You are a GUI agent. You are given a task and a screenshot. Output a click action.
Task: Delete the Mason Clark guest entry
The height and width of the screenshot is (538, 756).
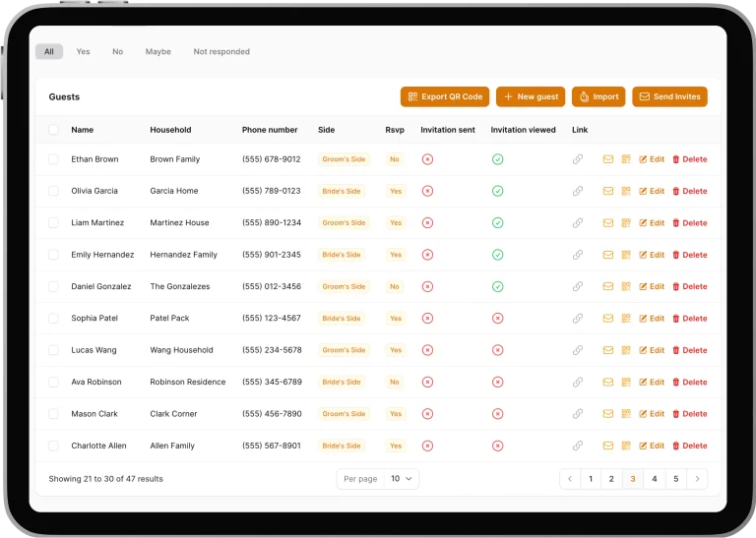click(689, 414)
